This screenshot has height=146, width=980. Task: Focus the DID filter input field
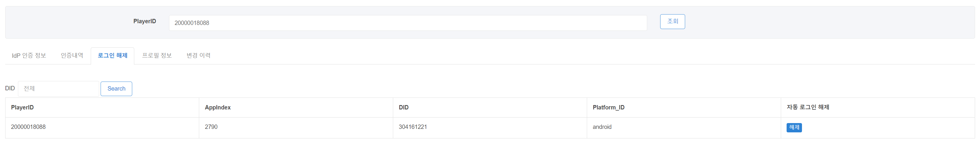[x=58, y=89]
